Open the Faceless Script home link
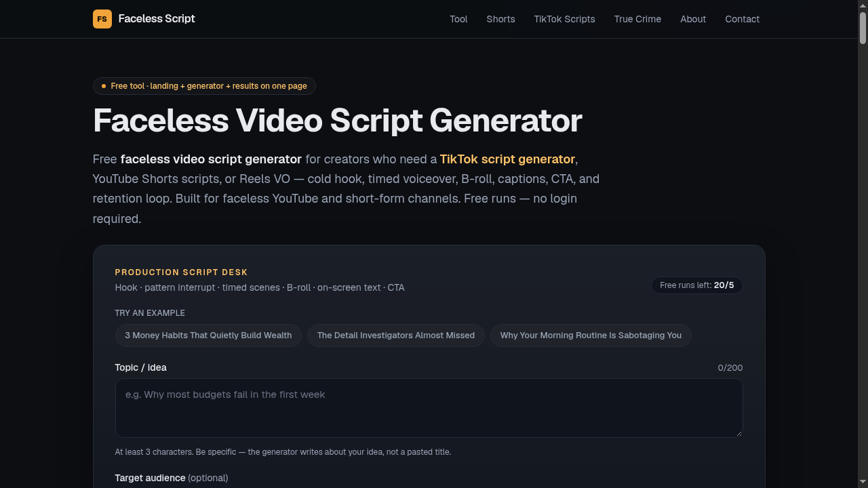The image size is (868, 488). pyautogui.click(x=144, y=19)
